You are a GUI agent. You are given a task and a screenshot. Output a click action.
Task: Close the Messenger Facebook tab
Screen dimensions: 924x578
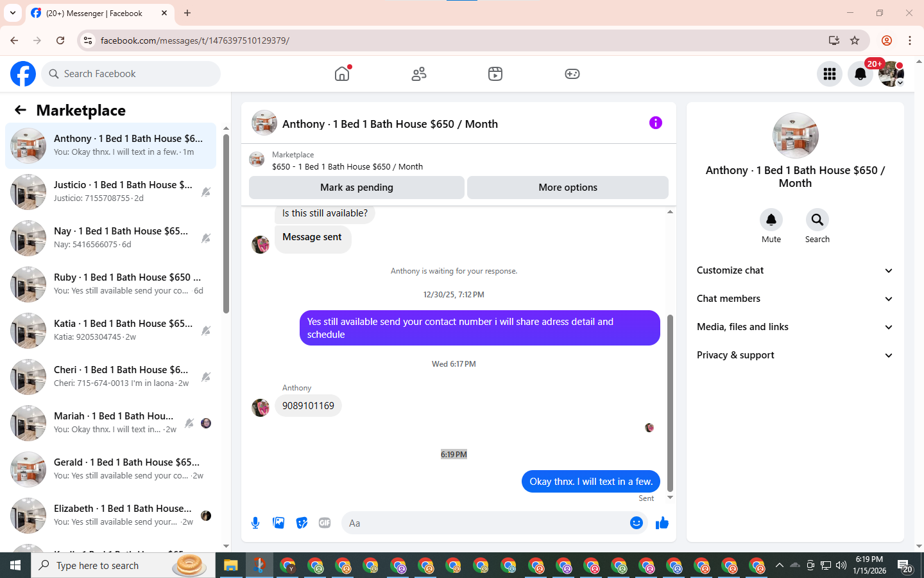click(164, 13)
